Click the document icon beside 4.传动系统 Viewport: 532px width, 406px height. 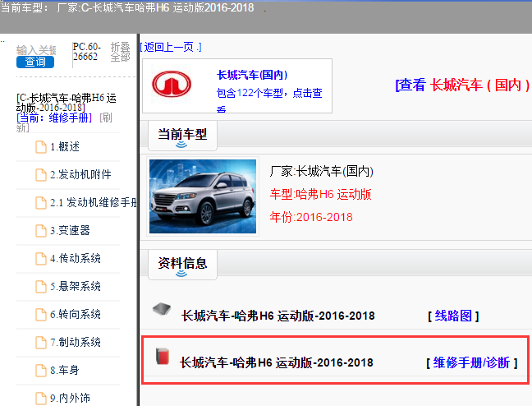(41, 259)
